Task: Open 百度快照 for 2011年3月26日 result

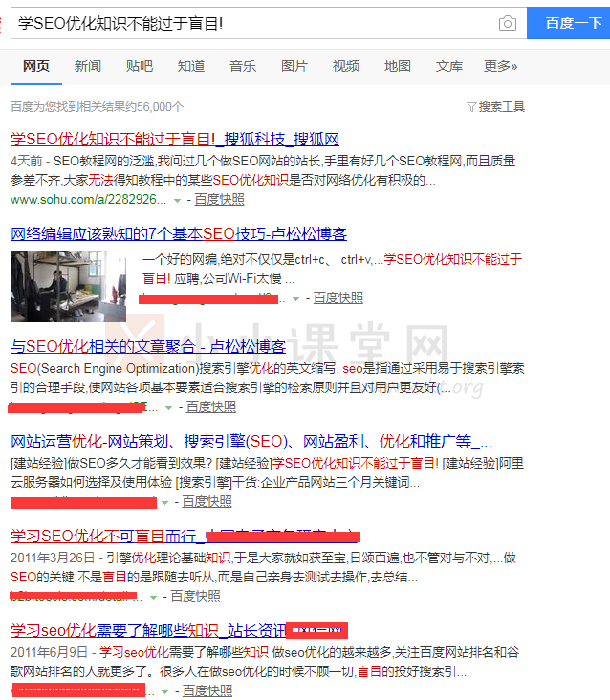Action: tap(195, 596)
